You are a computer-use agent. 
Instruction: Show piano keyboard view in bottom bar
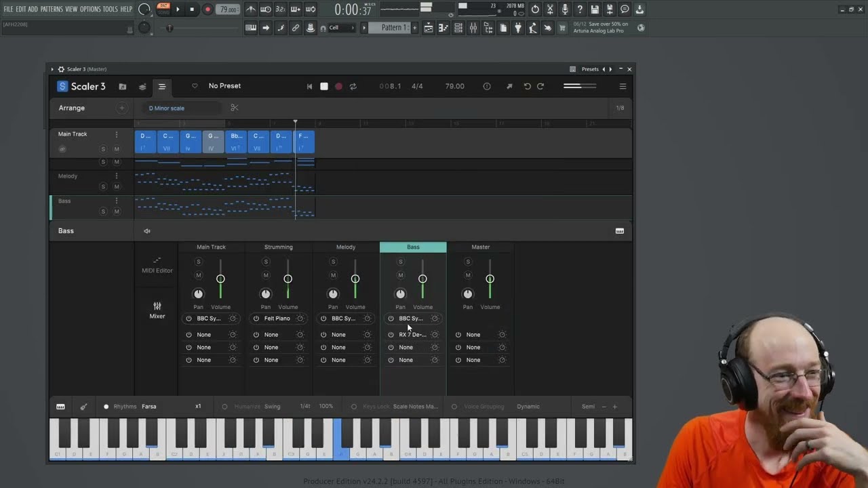click(60, 407)
